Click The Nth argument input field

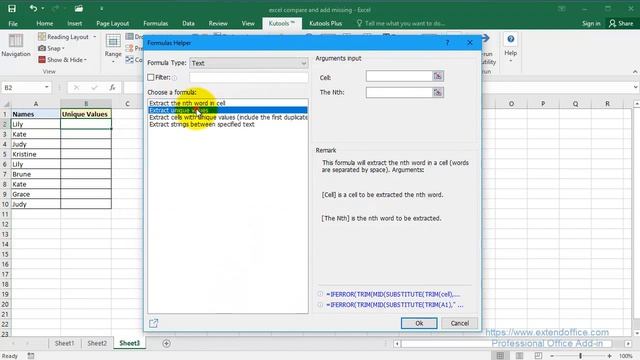(399, 93)
